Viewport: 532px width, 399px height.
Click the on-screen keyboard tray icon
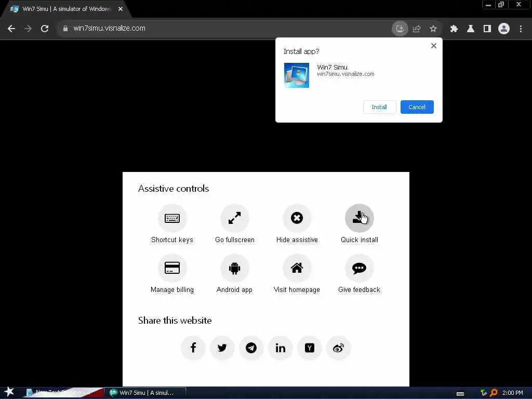[460, 393]
